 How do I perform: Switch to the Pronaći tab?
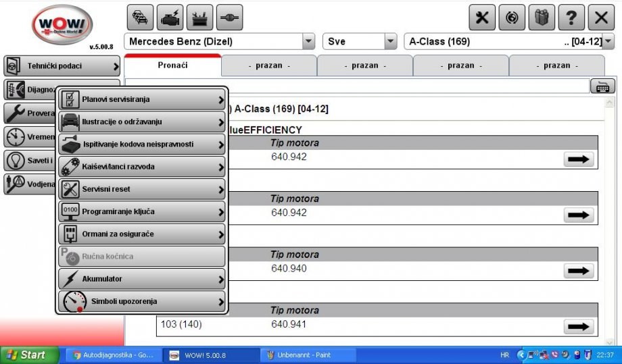coord(172,66)
